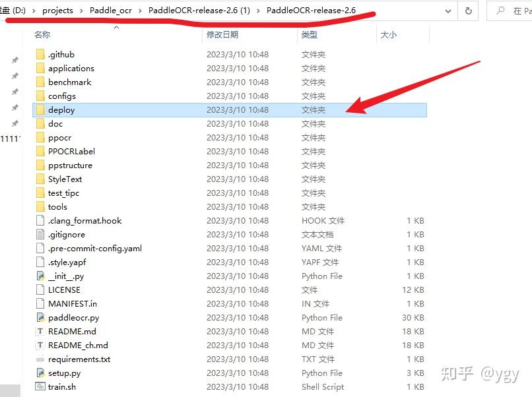Click the requirements.txt file icon
Image resolution: width=532 pixels, height=397 pixels.
point(40,359)
